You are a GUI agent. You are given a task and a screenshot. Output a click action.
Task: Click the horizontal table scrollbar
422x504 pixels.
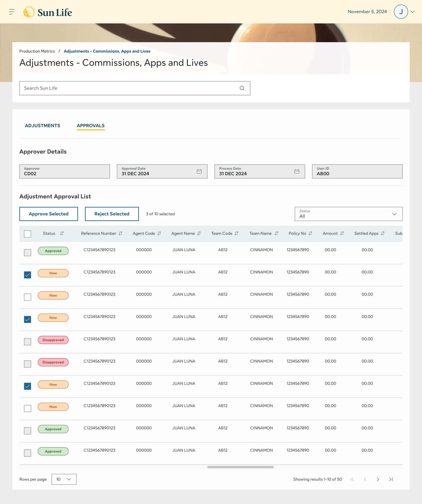[240, 467]
